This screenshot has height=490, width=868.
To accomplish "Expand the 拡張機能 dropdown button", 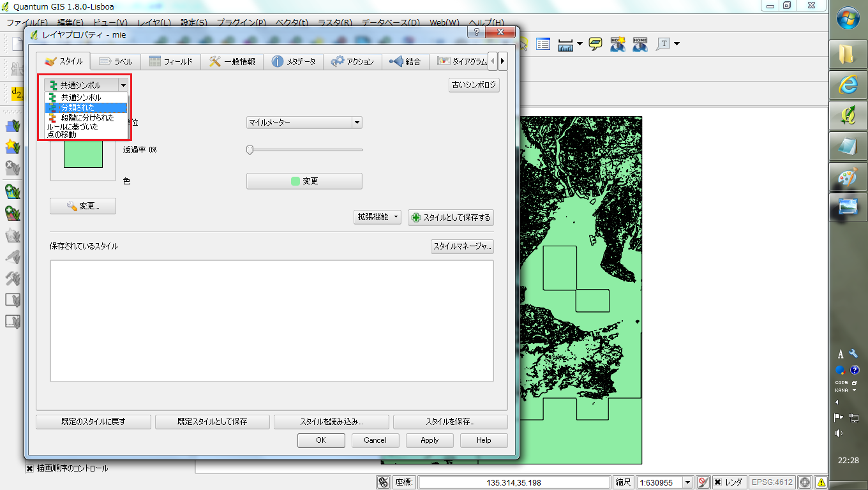I will [x=377, y=217].
